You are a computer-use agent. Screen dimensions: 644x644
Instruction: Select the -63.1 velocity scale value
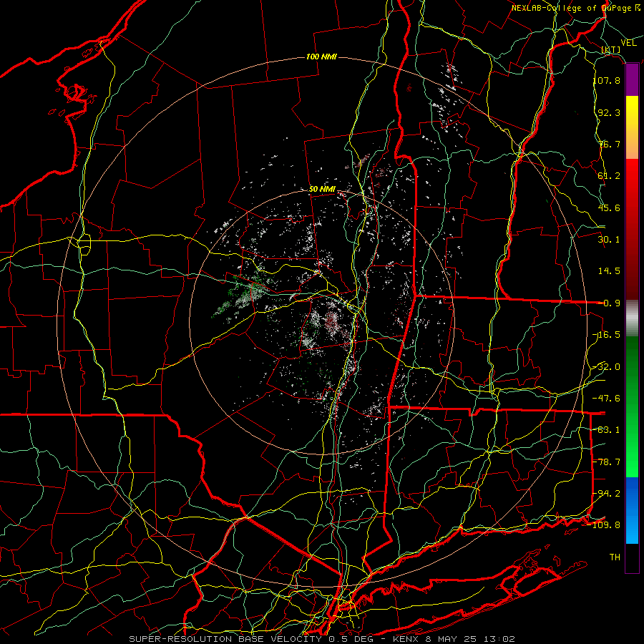[x=607, y=430]
